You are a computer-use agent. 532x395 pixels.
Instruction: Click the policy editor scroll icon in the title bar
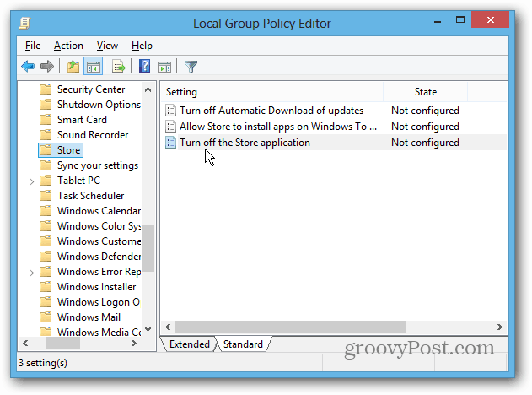pyautogui.click(x=25, y=23)
